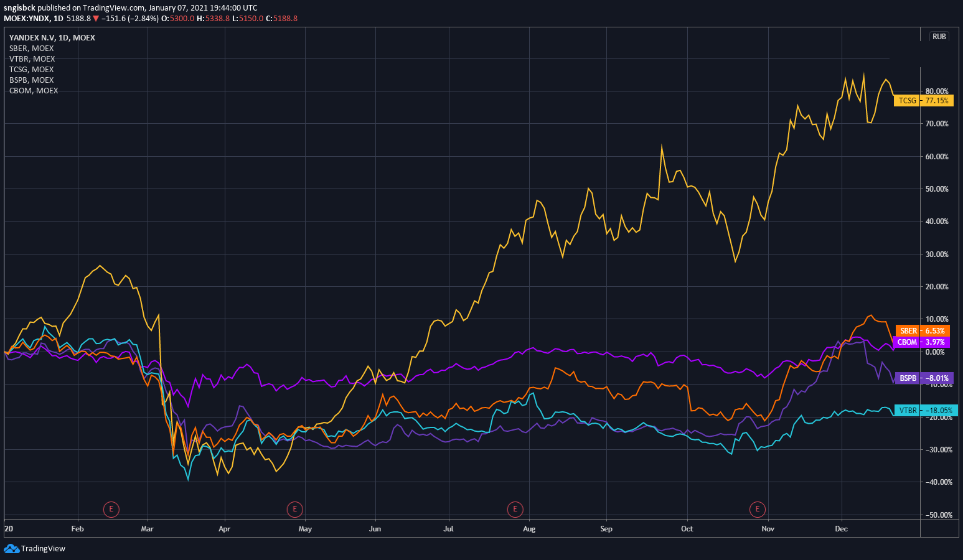Image resolution: width=963 pixels, height=560 pixels.
Task: Click the TradingView logo icon
Action: [11, 549]
